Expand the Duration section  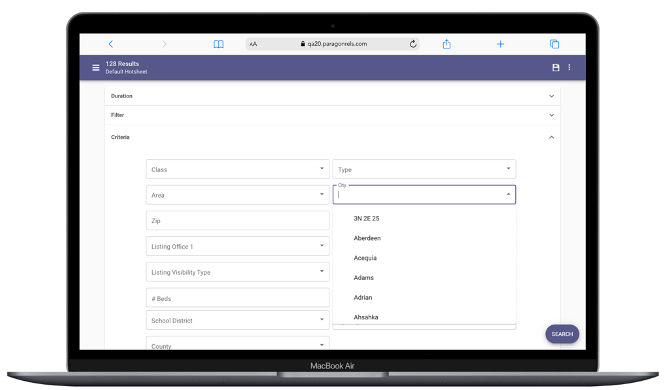332,96
